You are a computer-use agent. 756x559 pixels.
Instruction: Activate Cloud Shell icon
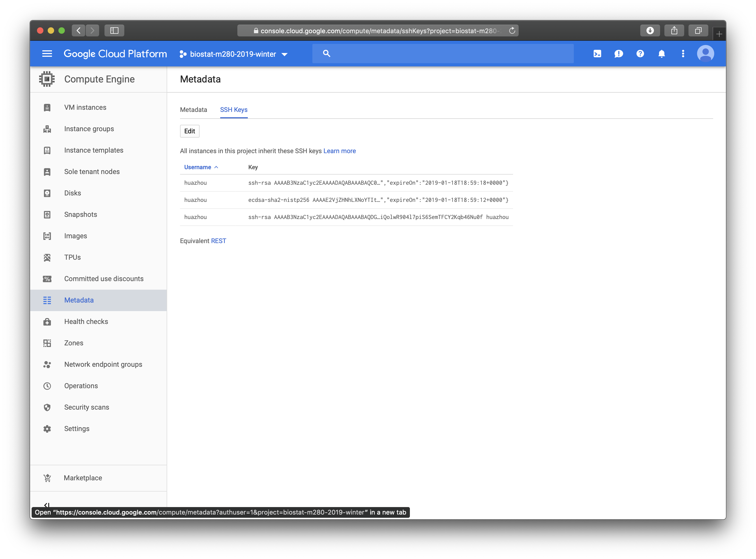click(597, 54)
